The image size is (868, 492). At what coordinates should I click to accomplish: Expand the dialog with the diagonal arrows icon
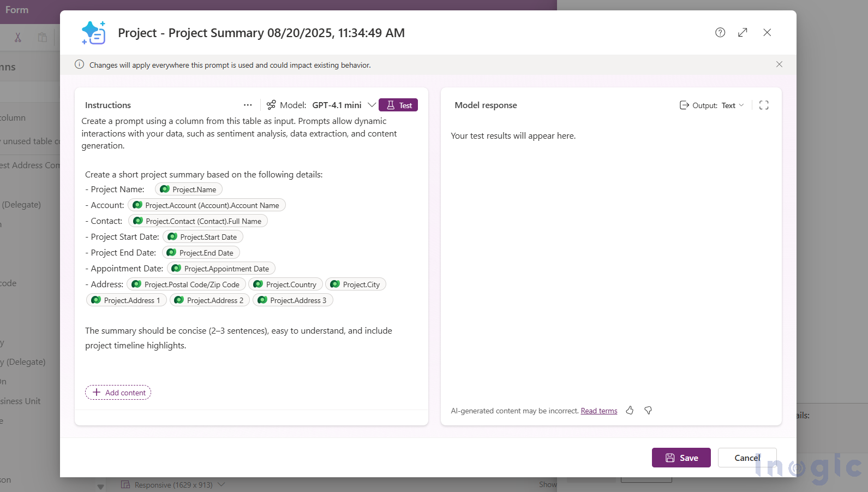[743, 33]
